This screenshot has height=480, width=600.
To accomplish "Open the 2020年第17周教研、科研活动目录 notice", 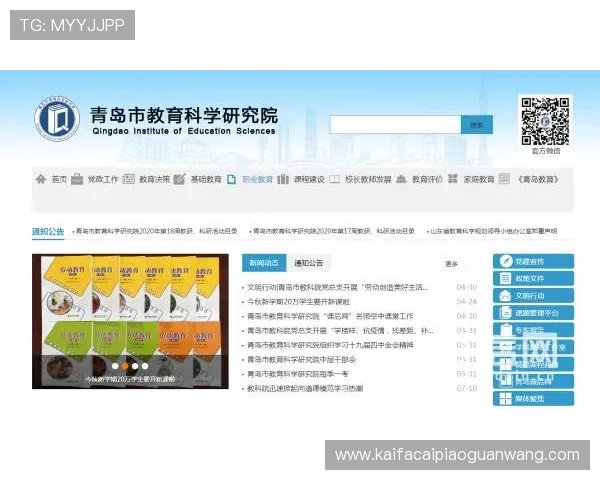I will (x=334, y=231).
